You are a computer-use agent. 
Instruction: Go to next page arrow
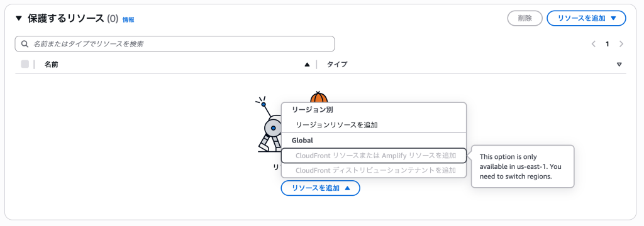tap(621, 44)
